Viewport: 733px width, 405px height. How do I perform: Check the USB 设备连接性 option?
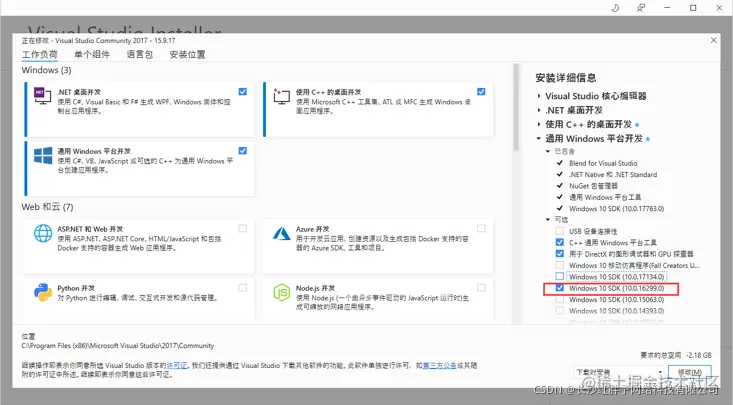(560, 231)
